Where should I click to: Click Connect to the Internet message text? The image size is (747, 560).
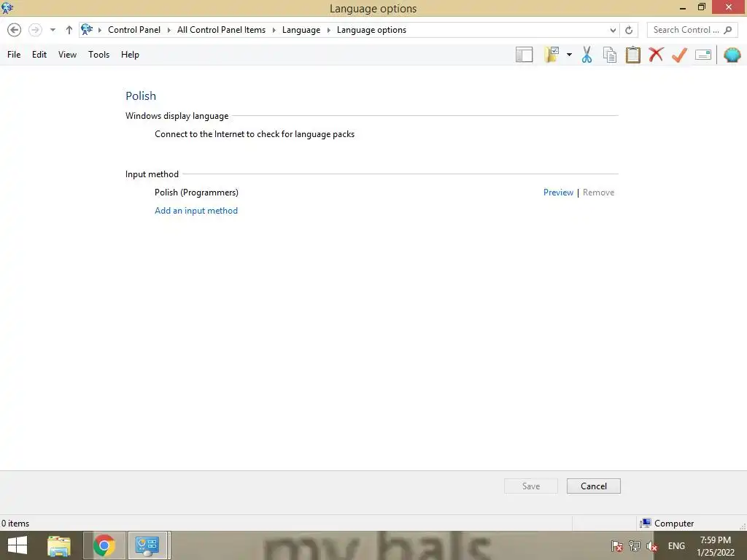(255, 134)
